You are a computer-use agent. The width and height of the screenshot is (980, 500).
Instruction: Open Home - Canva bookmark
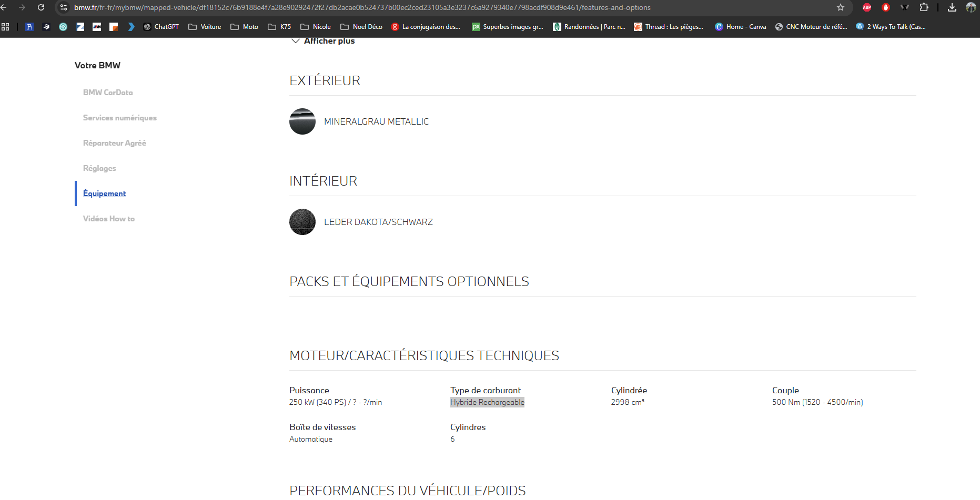pyautogui.click(x=741, y=27)
